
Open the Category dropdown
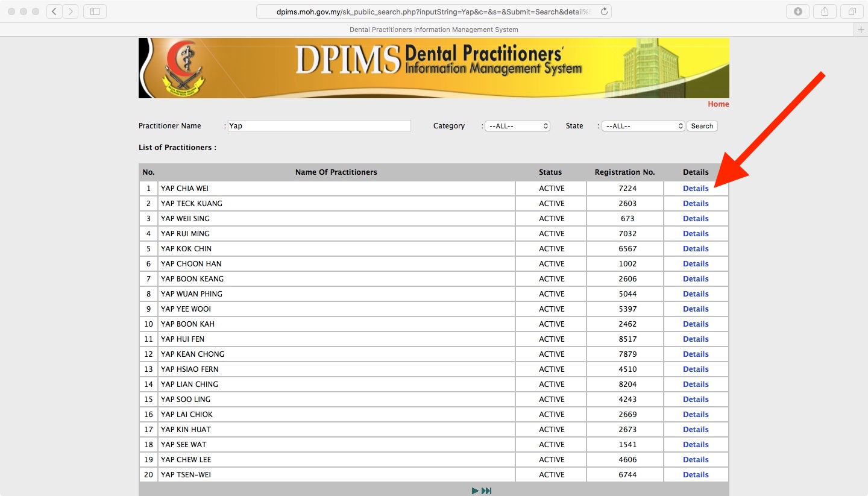[x=517, y=126]
